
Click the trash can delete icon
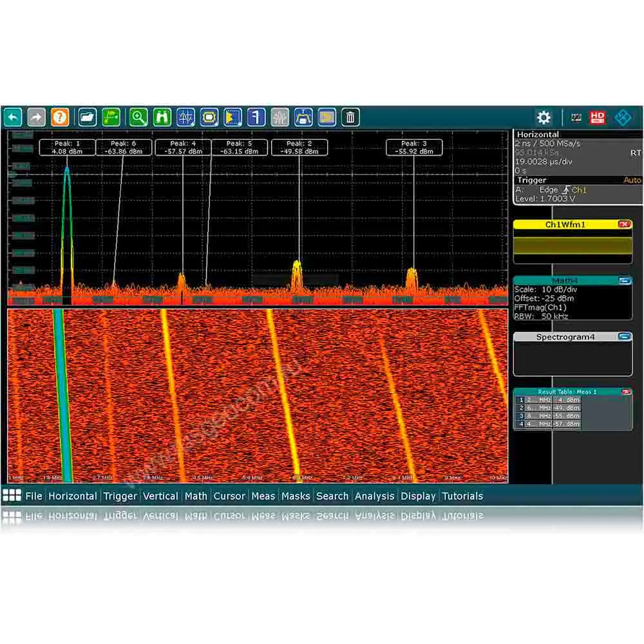[350, 117]
